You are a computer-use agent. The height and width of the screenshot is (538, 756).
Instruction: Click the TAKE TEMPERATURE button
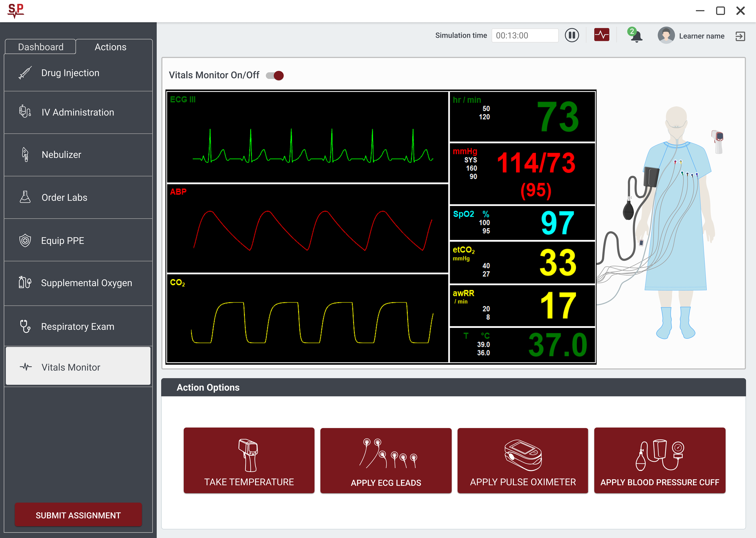pos(249,460)
